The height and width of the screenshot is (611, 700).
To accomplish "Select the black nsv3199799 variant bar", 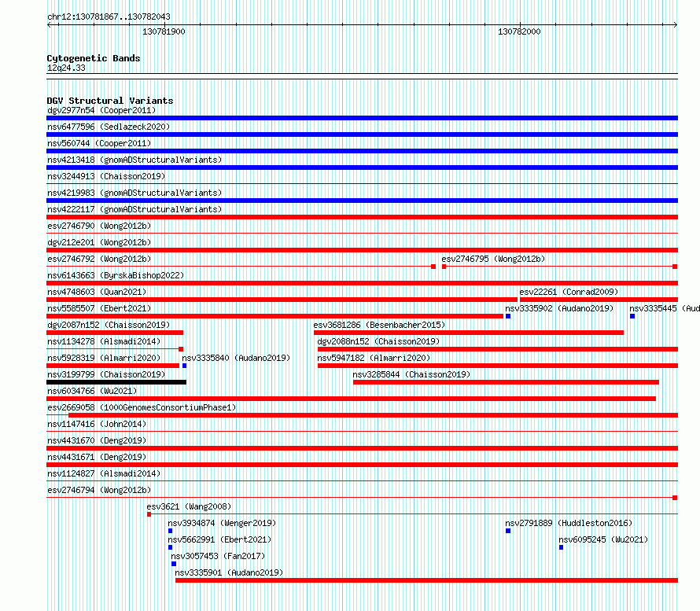I will click(x=116, y=382).
